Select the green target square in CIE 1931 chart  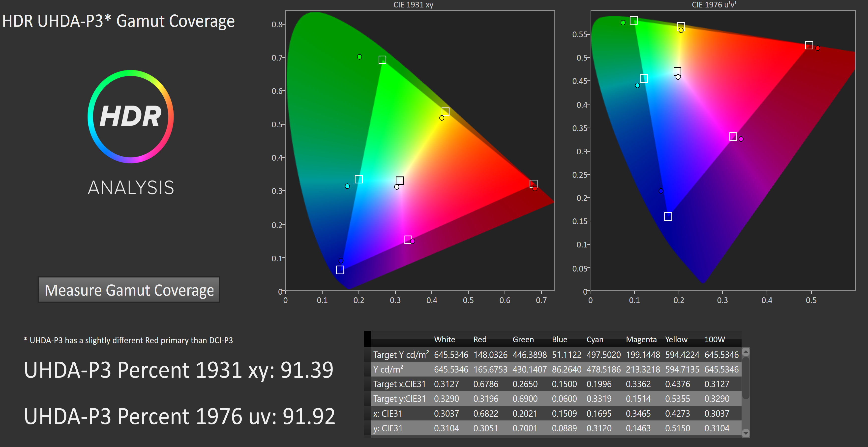coord(382,60)
